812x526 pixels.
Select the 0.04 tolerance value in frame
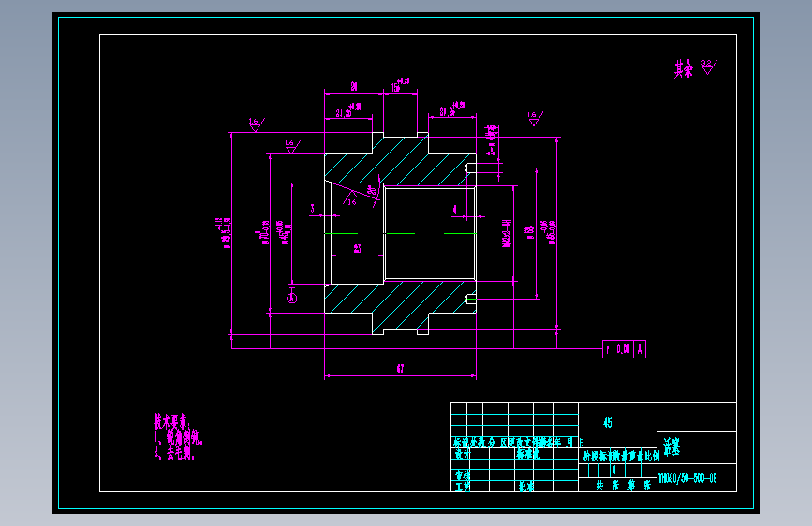click(624, 349)
